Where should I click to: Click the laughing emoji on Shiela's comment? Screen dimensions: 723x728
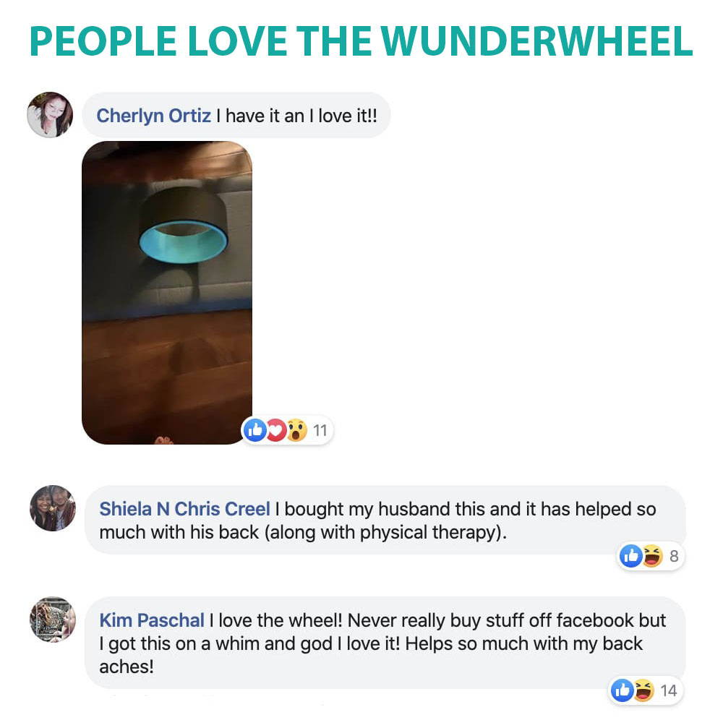pos(652,556)
